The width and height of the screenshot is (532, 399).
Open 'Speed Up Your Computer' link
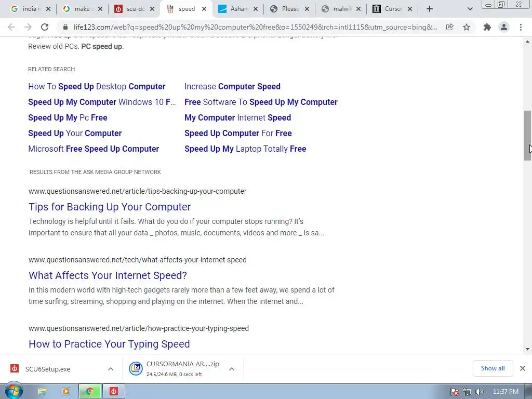[x=75, y=134]
